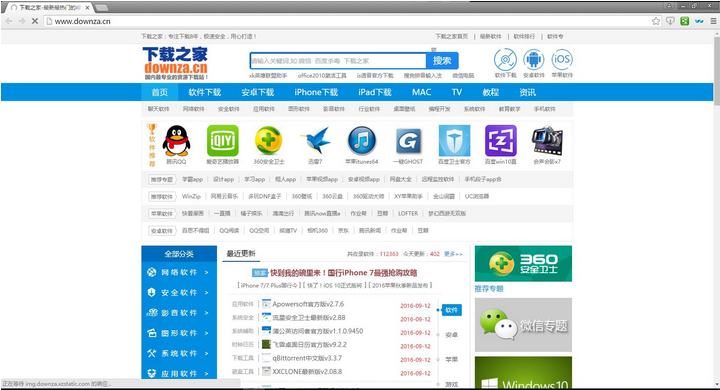Open the iTunes64 music note icon
This screenshot has width=720, height=390.
(x=362, y=141)
